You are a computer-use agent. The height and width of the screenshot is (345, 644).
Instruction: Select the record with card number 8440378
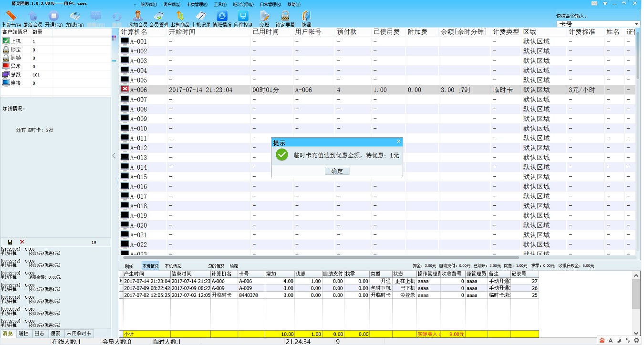(x=329, y=295)
